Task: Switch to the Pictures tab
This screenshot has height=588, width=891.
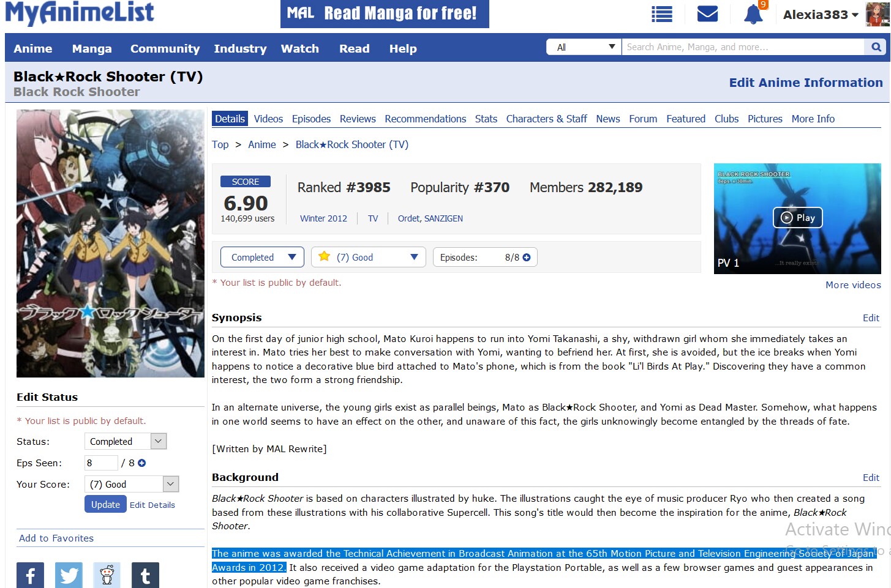Action: pyautogui.click(x=765, y=119)
